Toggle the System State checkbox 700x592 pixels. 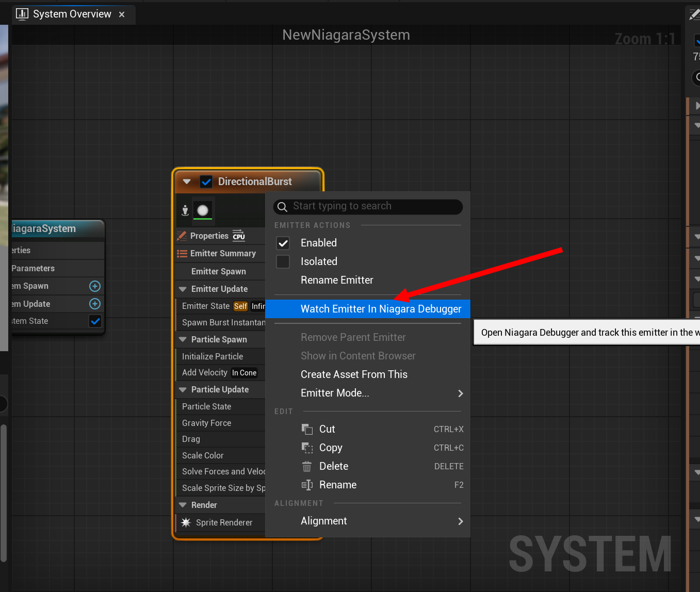click(95, 321)
